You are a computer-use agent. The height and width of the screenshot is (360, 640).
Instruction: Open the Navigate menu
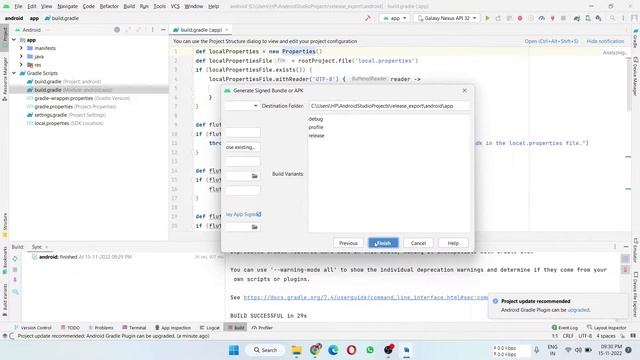[x=67, y=7]
